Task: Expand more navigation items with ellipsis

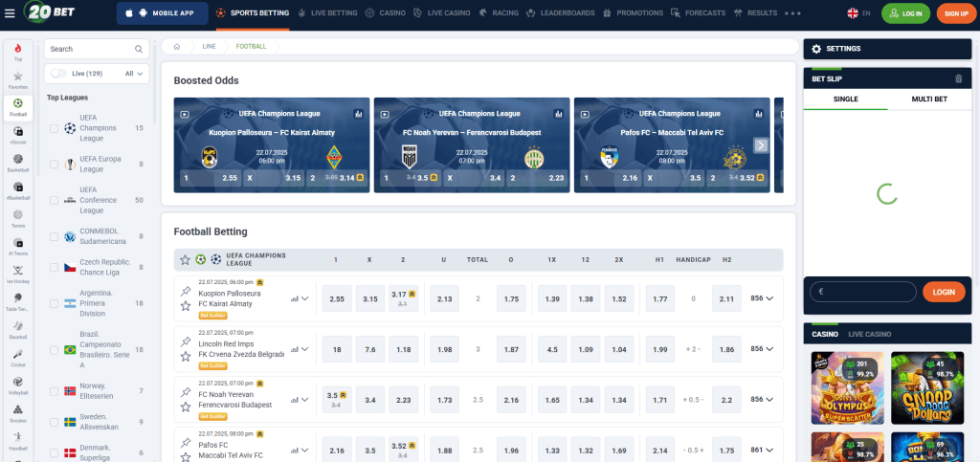Action: coord(791,13)
